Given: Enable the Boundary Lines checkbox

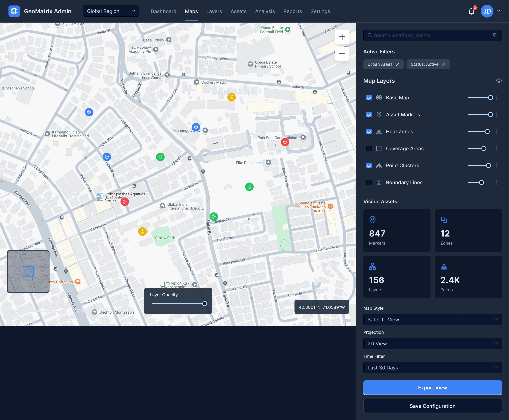Looking at the screenshot, I should click(369, 182).
